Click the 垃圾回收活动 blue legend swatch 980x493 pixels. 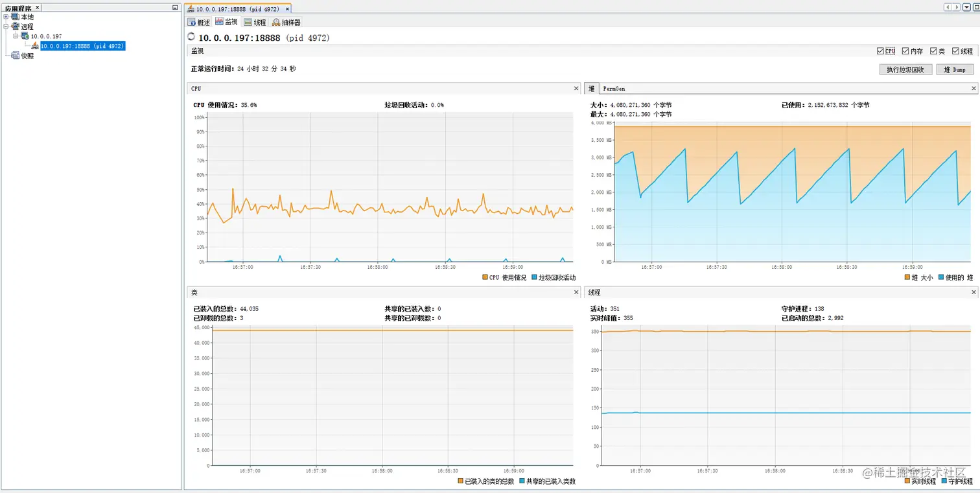pos(534,277)
